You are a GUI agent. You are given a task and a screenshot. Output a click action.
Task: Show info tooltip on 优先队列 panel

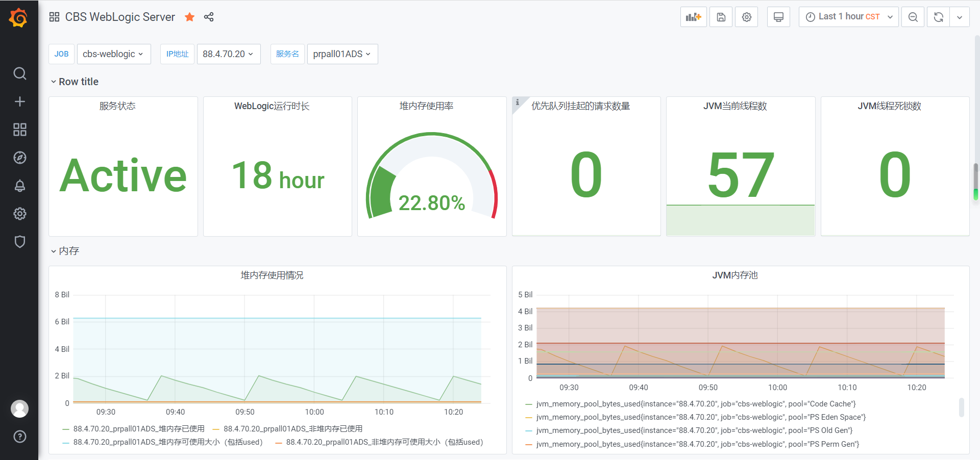518,102
